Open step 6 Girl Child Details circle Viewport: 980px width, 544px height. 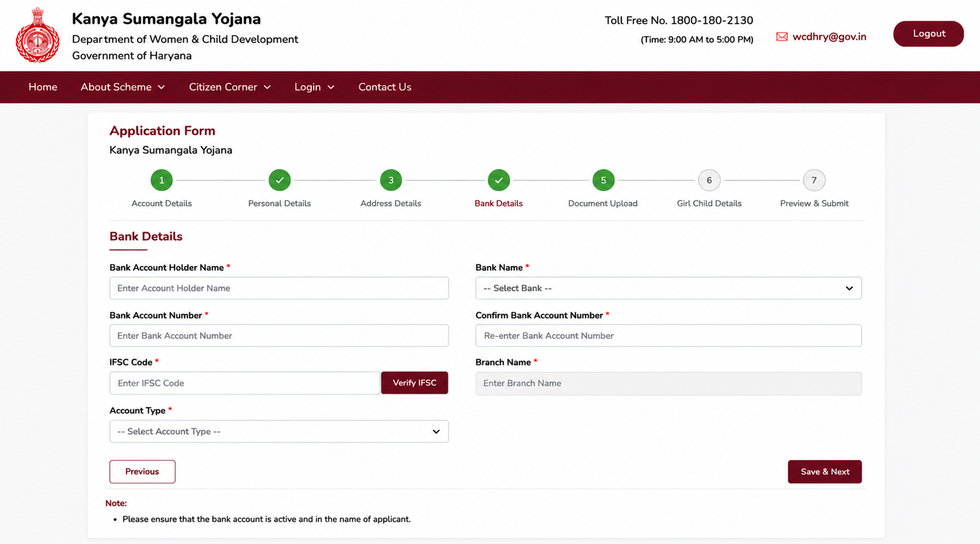pos(709,180)
